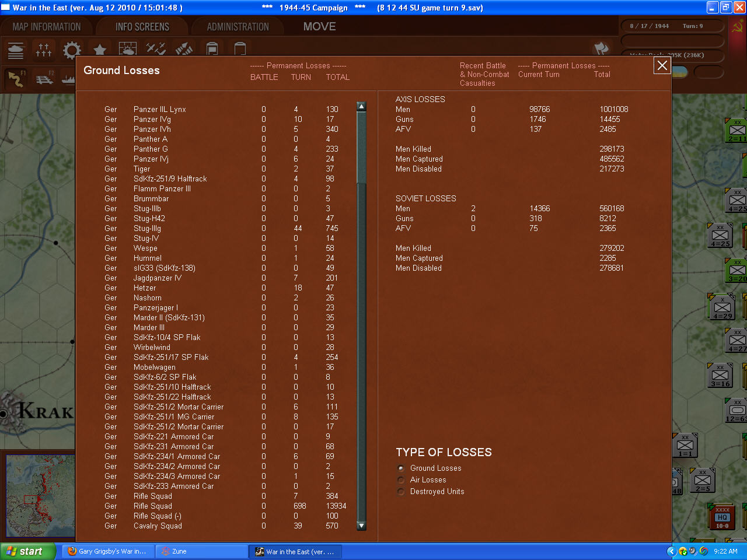Click the TOTAL column header in losses list
The width and height of the screenshot is (747, 560).
click(338, 77)
